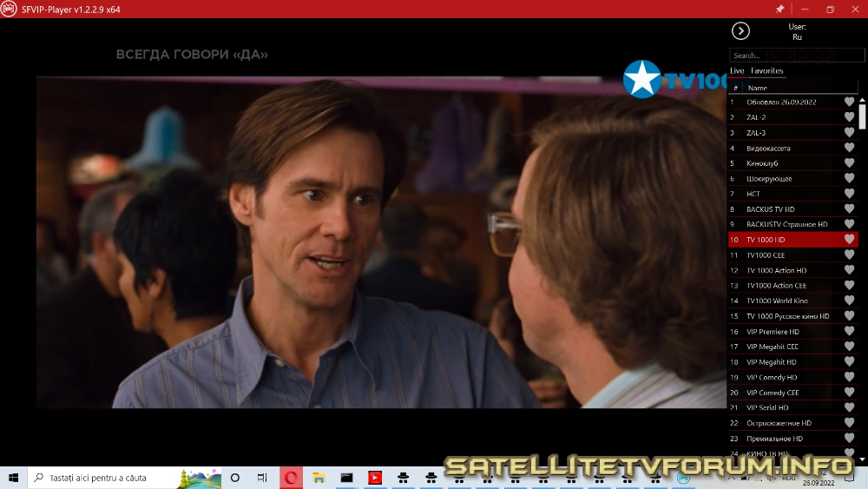Open VIP Megahit HD channel
Screen dimensions: 868x489
[792, 361]
